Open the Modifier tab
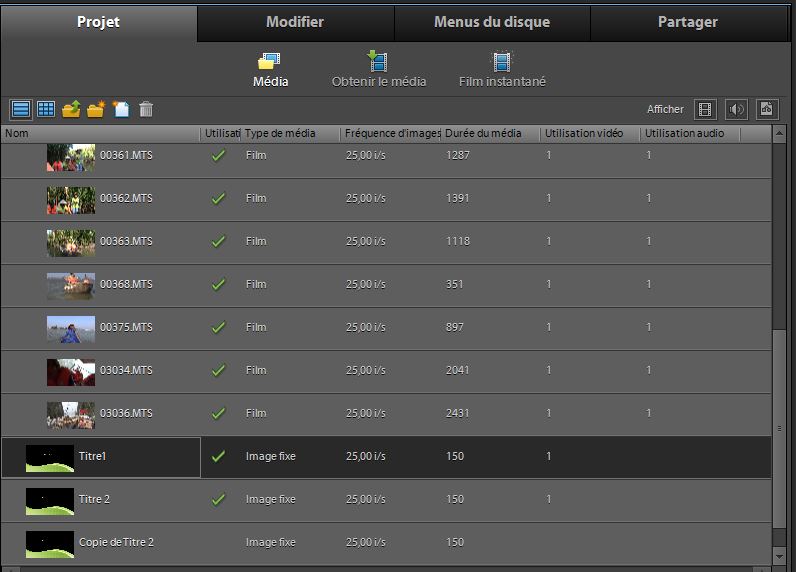Image resolution: width=796 pixels, height=572 pixels. click(295, 22)
